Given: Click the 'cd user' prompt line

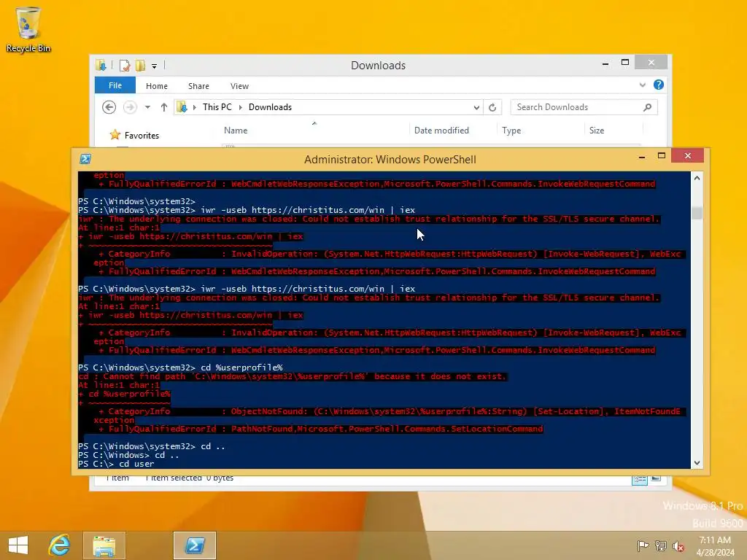Looking at the screenshot, I should [116, 464].
